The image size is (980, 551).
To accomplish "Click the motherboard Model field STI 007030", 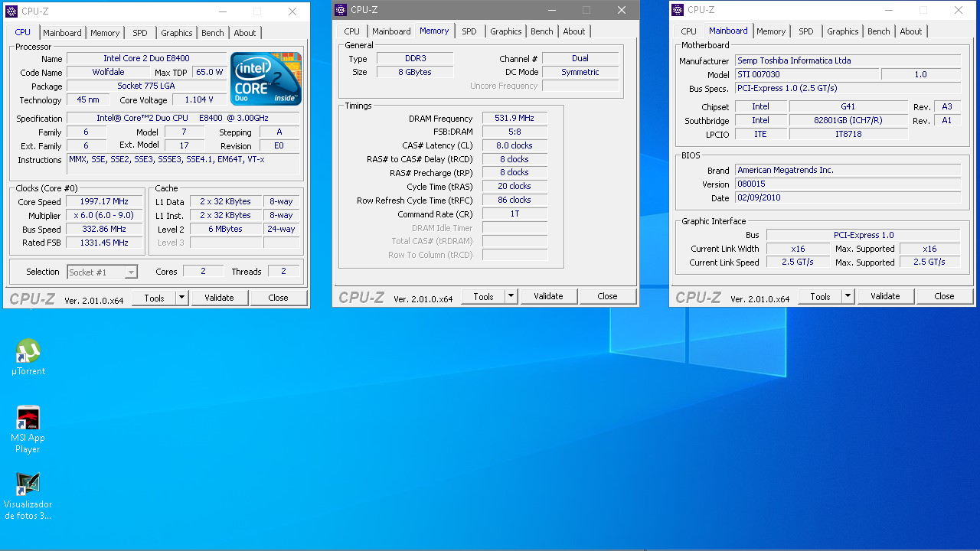I will pyautogui.click(x=807, y=74).
